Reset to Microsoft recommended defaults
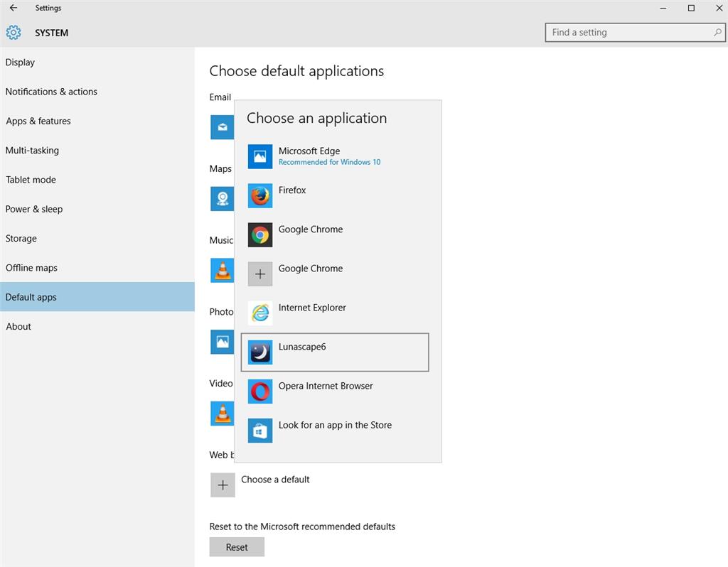 click(237, 547)
